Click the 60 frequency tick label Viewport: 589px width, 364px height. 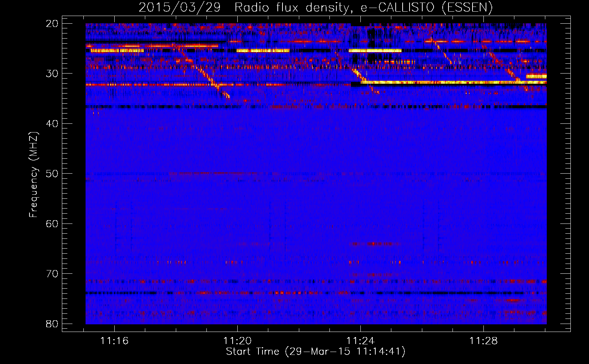[x=52, y=223]
